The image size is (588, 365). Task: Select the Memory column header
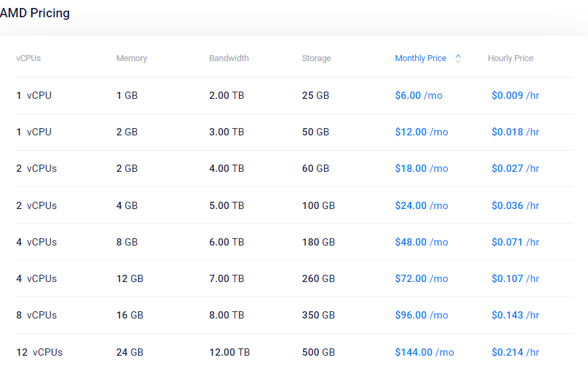[x=132, y=58]
